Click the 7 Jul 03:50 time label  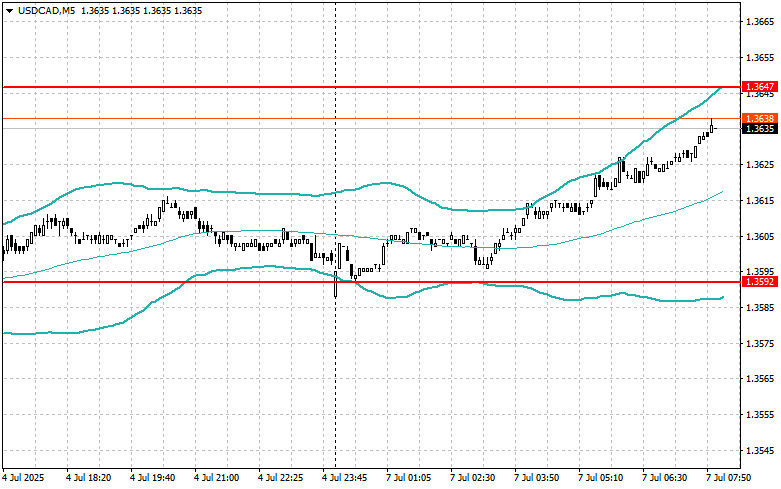click(536, 478)
